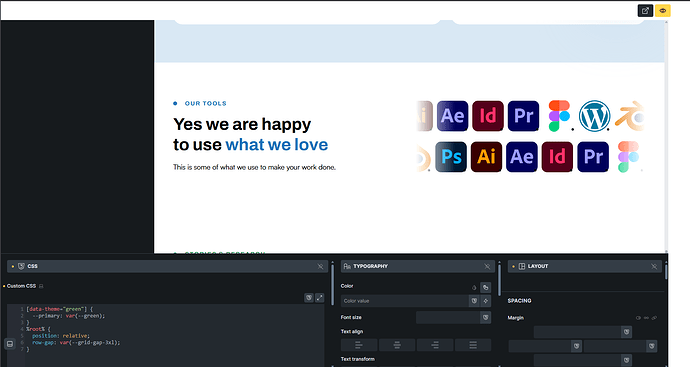690x367 pixels.
Task: Set text align to justify
Action: (473, 345)
